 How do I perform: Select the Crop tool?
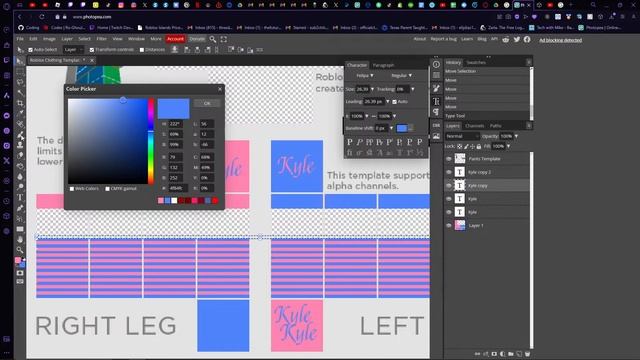(20, 103)
